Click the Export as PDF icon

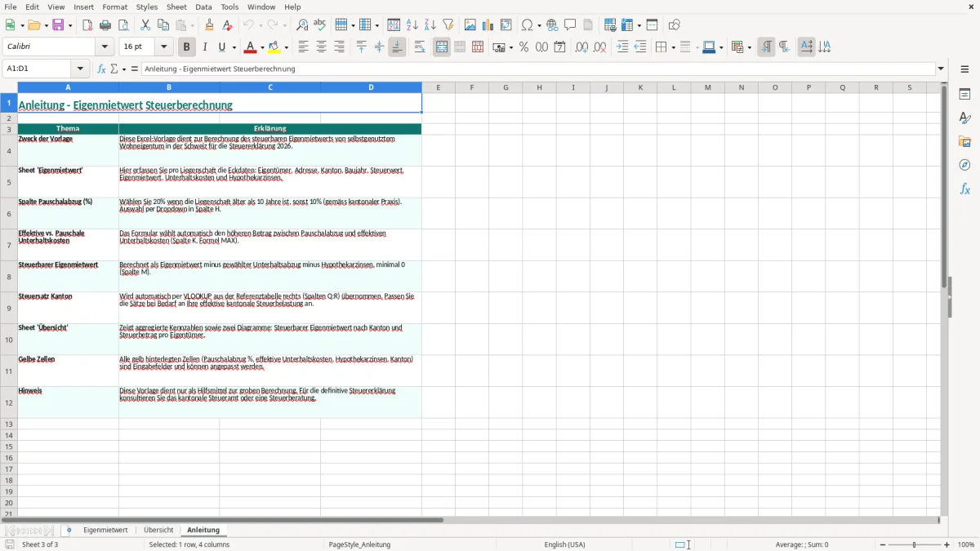87,25
